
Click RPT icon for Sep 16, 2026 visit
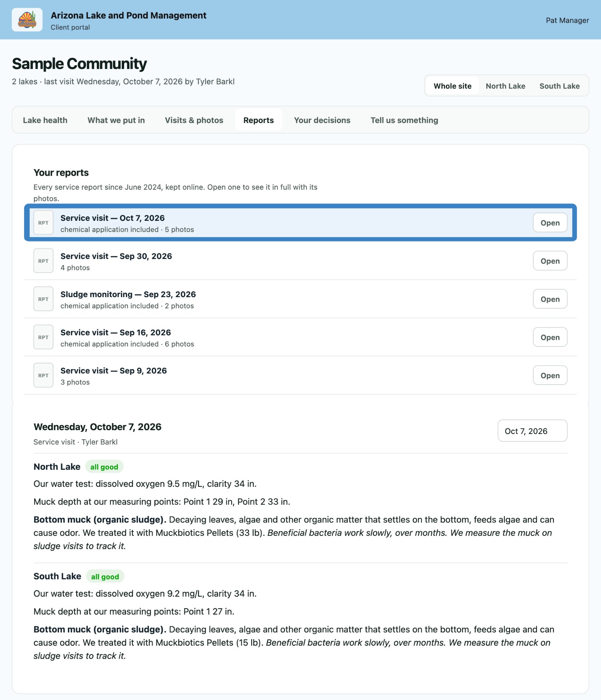[43, 337]
